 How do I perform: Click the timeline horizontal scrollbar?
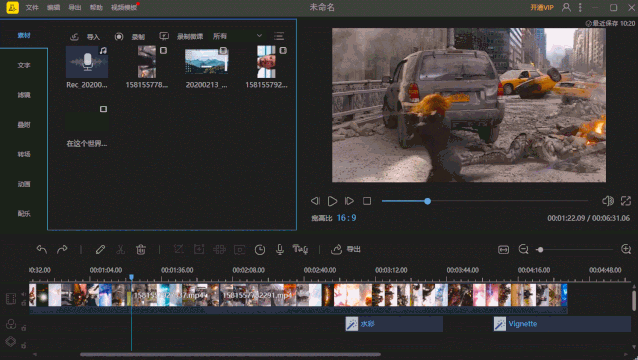click(230, 354)
